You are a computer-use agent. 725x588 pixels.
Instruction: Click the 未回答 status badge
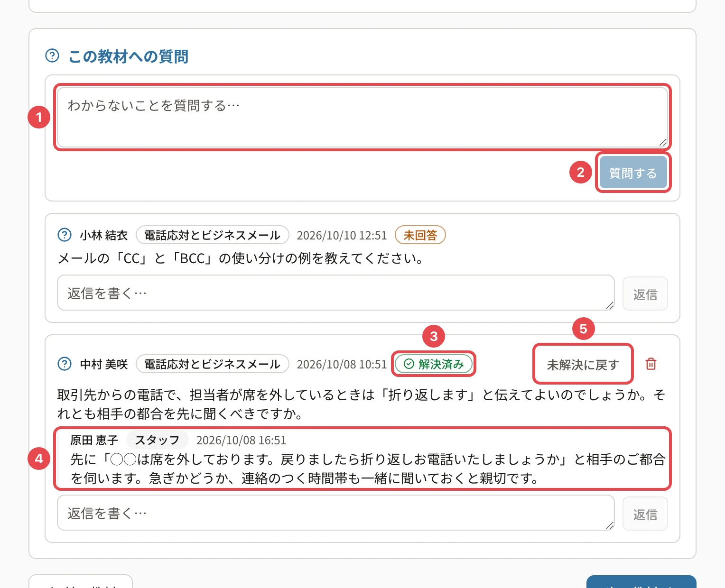[x=420, y=235]
